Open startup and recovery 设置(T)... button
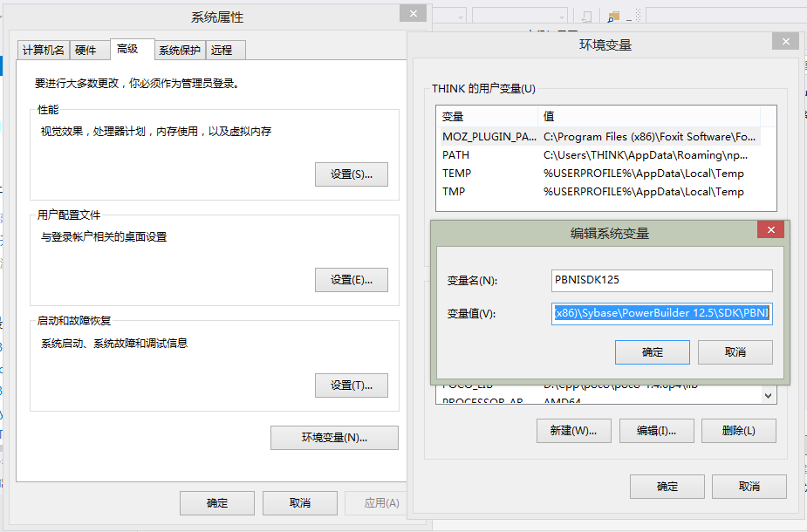Image resolution: width=807 pixels, height=532 pixels. tap(352, 385)
